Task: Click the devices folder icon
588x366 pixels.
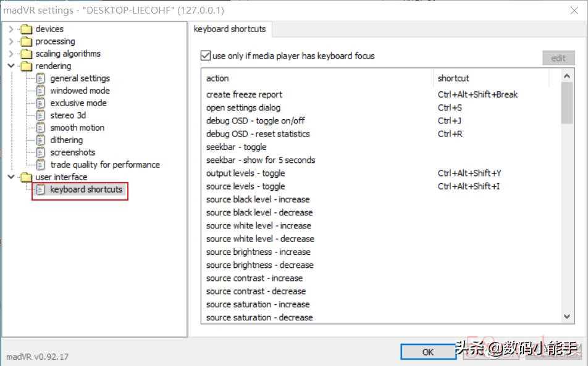Action: [26, 29]
